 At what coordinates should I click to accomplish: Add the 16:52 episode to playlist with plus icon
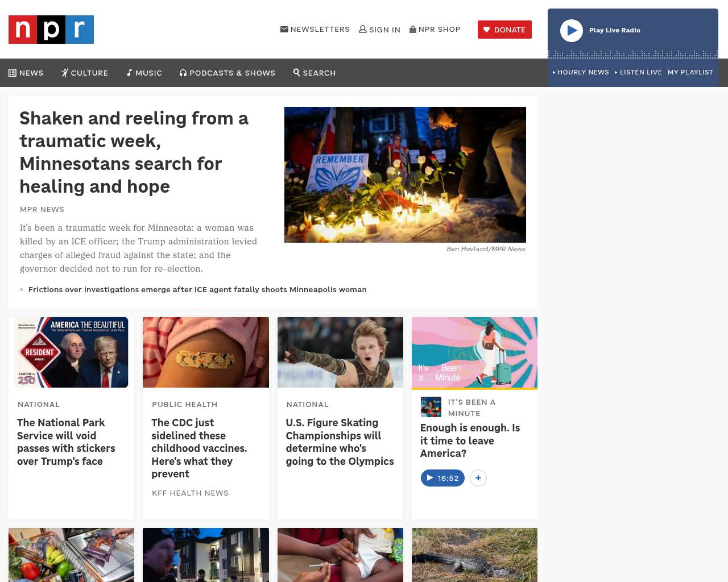point(478,478)
